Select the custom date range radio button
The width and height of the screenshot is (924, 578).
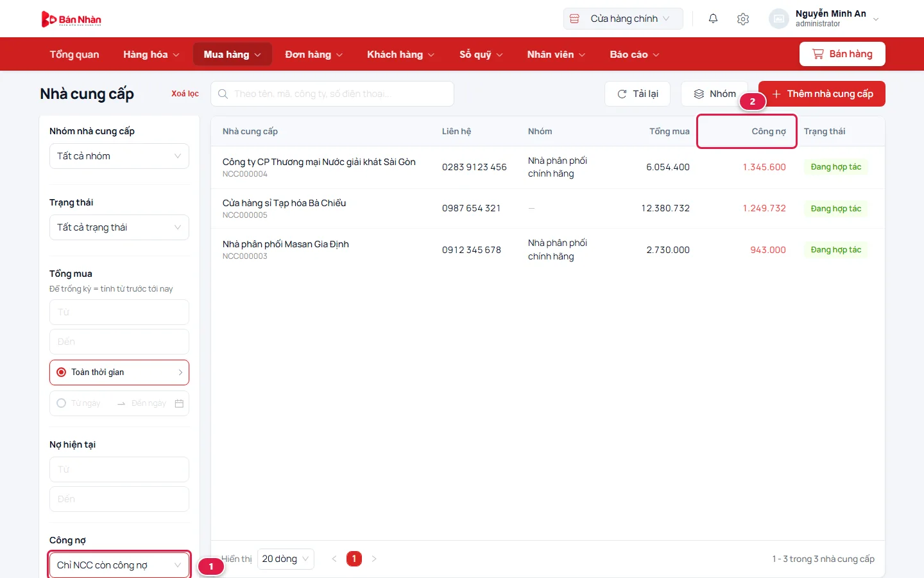[x=62, y=403]
